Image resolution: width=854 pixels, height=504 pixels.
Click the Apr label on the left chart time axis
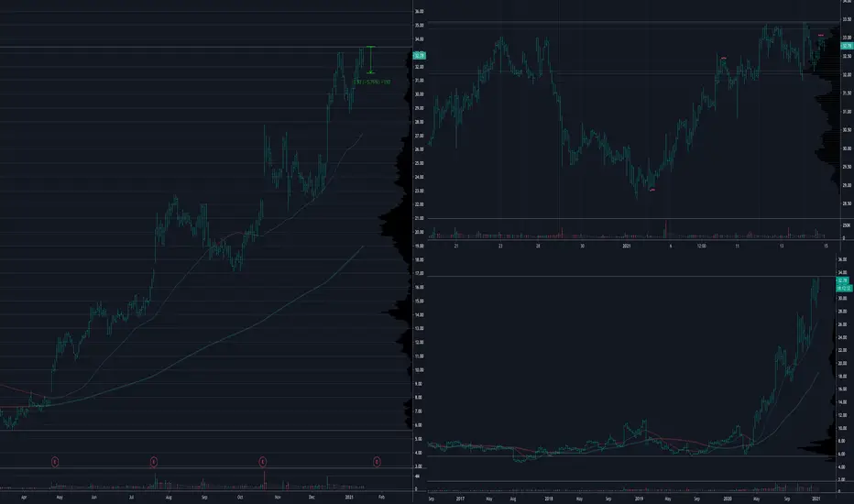24,498
